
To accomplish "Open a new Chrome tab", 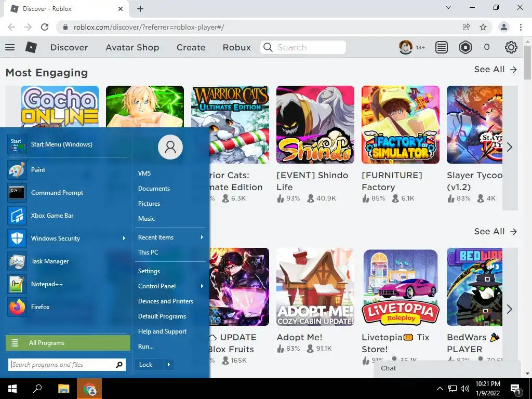I will point(140,9).
